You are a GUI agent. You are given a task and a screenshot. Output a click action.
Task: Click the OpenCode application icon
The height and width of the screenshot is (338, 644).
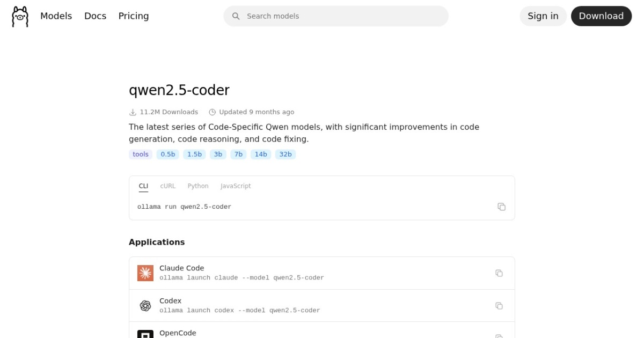point(144,334)
